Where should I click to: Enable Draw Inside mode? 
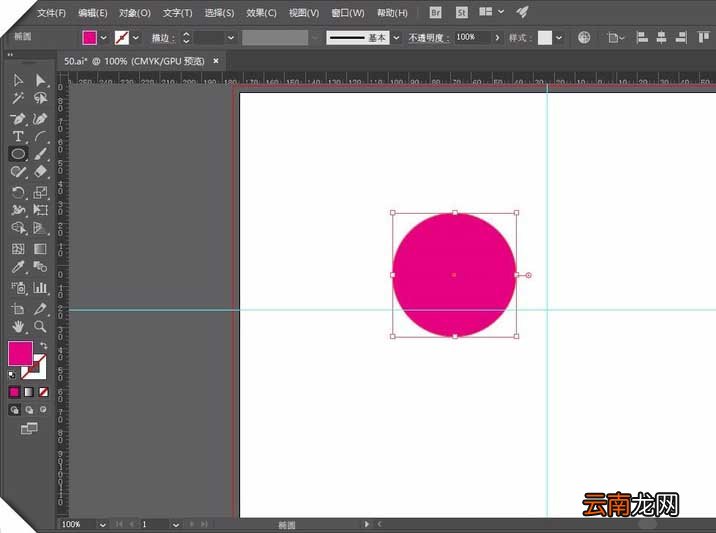click(x=43, y=410)
